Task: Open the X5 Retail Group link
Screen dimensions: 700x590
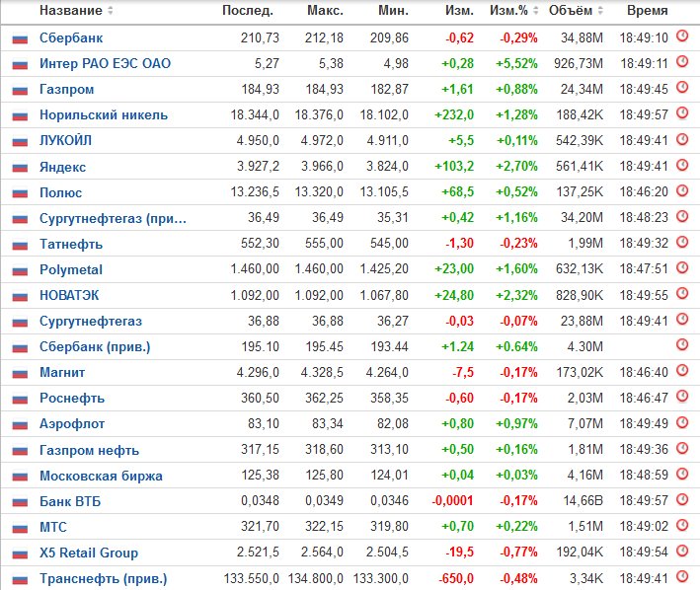Action: [x=89, y=553]
